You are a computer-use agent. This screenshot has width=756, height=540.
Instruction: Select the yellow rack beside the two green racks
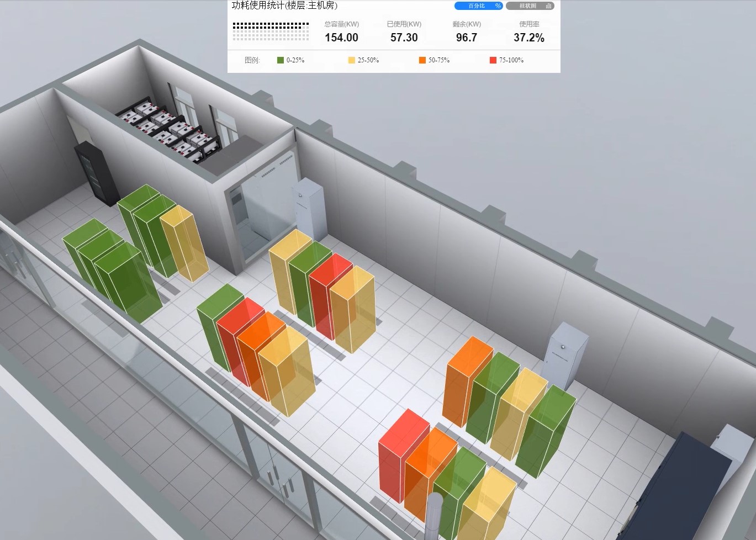tap(184, 243)
